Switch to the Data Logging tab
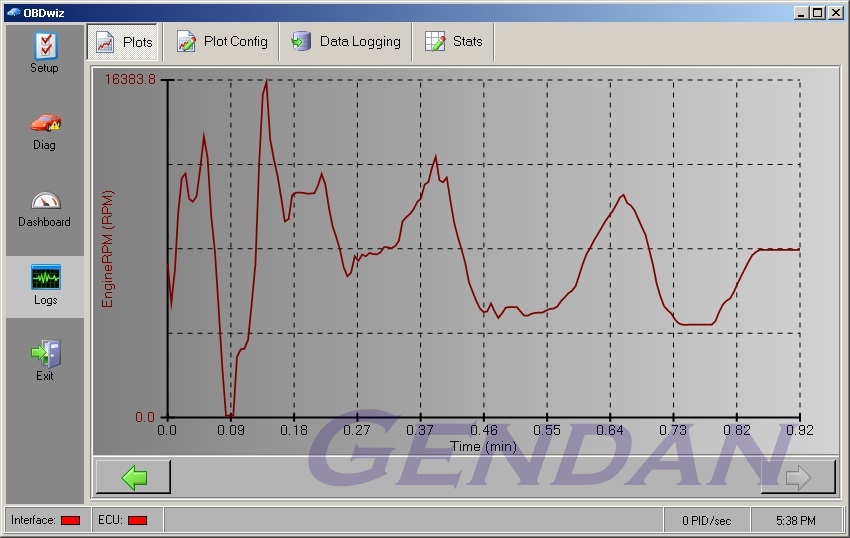 tap(346, 42)
